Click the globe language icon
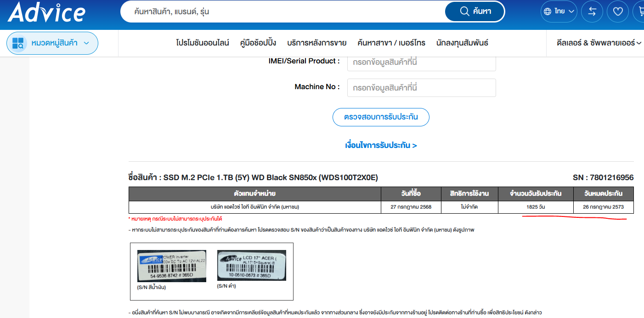This screenshot has height=318, width=644. (x=548, y=11)
